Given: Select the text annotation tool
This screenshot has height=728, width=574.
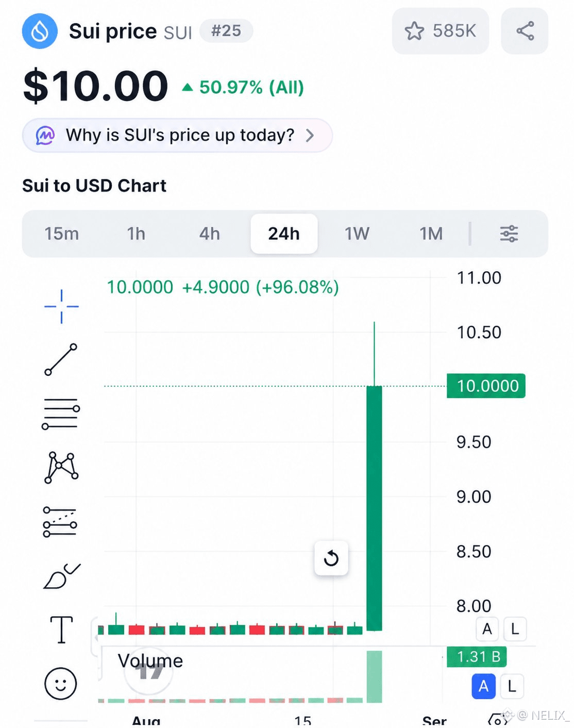Looking at the screenshot, I should (61, 630).
